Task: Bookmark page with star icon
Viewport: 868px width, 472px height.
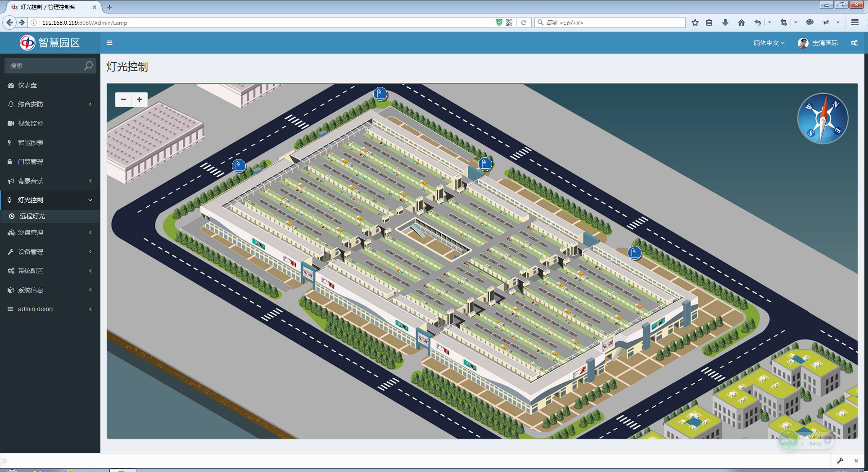Action: click(695, 23)
